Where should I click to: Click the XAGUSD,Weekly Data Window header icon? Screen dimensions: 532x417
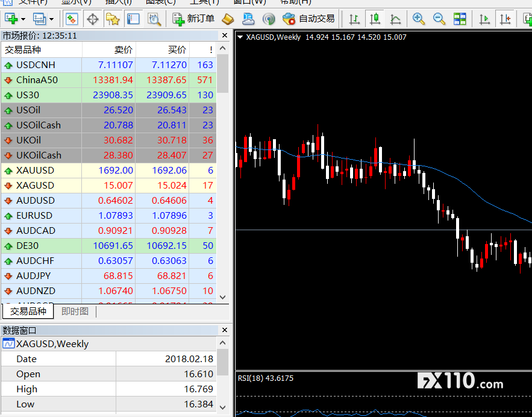[8, 343]
